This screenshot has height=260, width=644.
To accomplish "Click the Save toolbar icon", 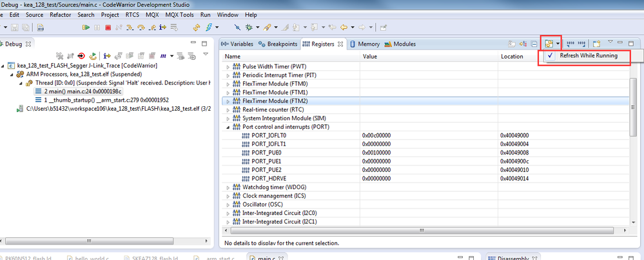I will tap(15, 28).
